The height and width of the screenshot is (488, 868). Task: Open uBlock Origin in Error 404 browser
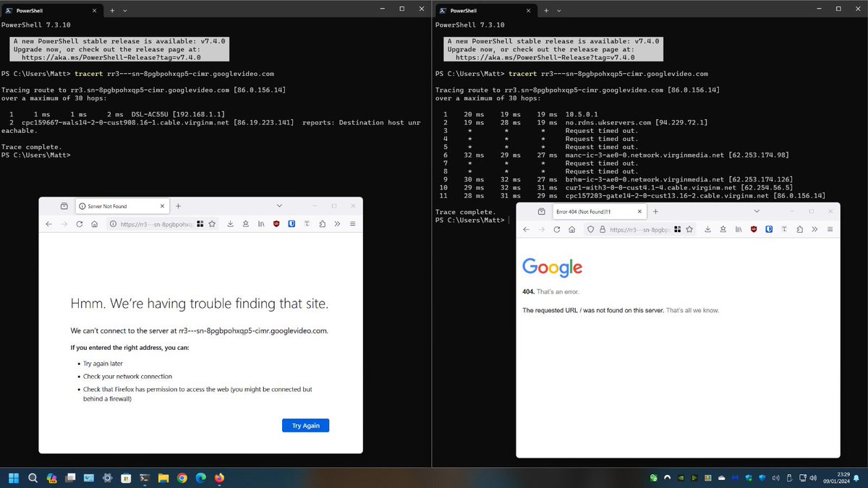point(754,229)
